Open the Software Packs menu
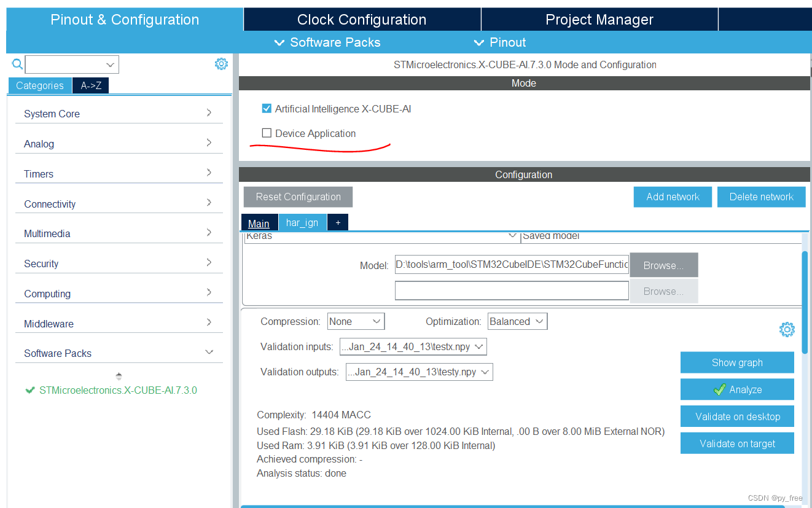812x508 pixels. coord(327,42)
